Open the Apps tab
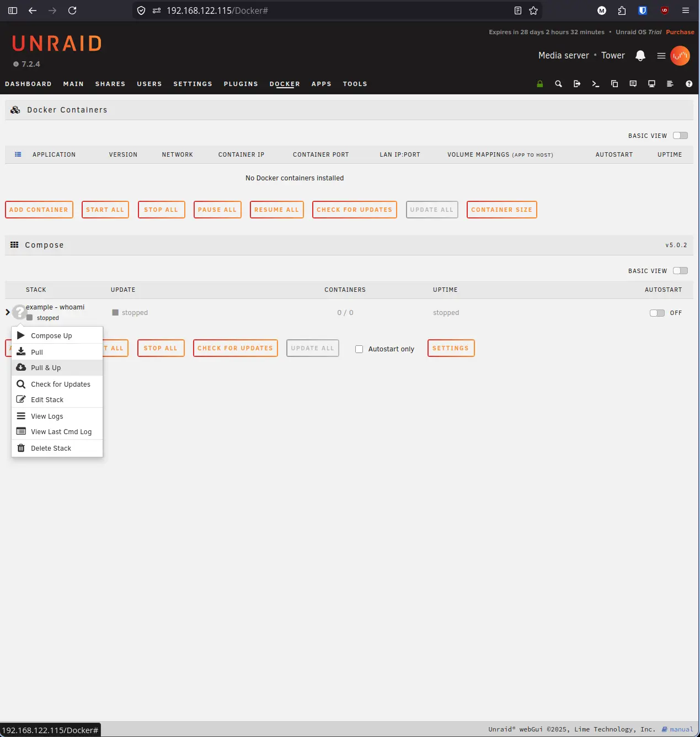Viewport: 700px width, 737px height. point(322,84)
